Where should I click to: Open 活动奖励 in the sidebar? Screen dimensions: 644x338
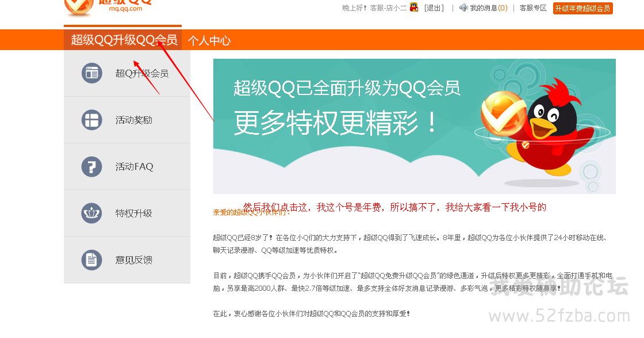click(127, 120)
